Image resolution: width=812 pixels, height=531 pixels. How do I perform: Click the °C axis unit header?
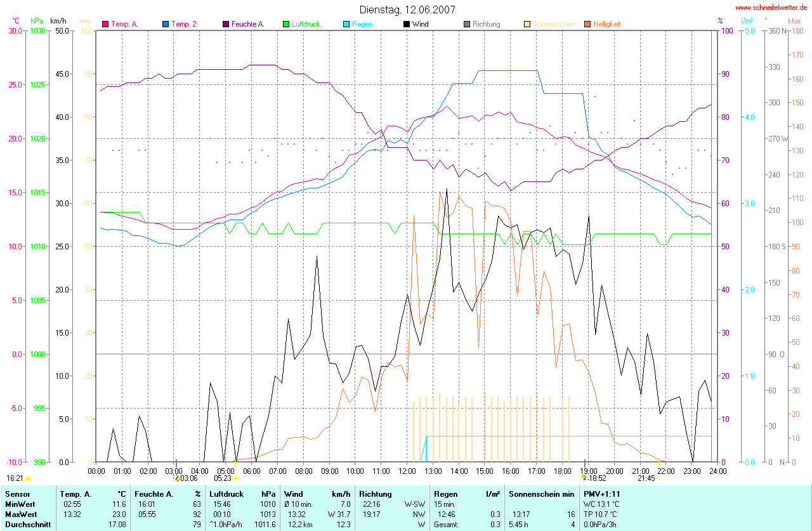pos(16,21)
